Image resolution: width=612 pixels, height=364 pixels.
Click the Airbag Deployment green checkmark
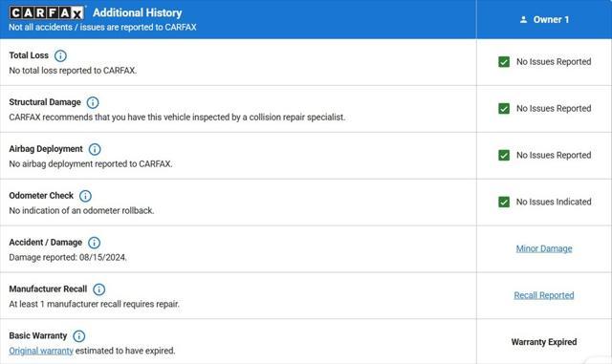click(x=504, y=156)
